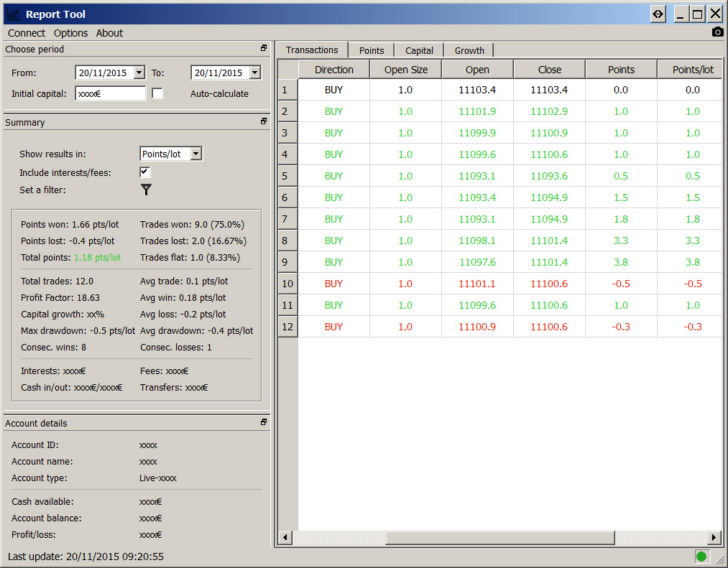Click the camera screenshot icon
This screenshot has width=728, height=568.
[x=717, y=32]
